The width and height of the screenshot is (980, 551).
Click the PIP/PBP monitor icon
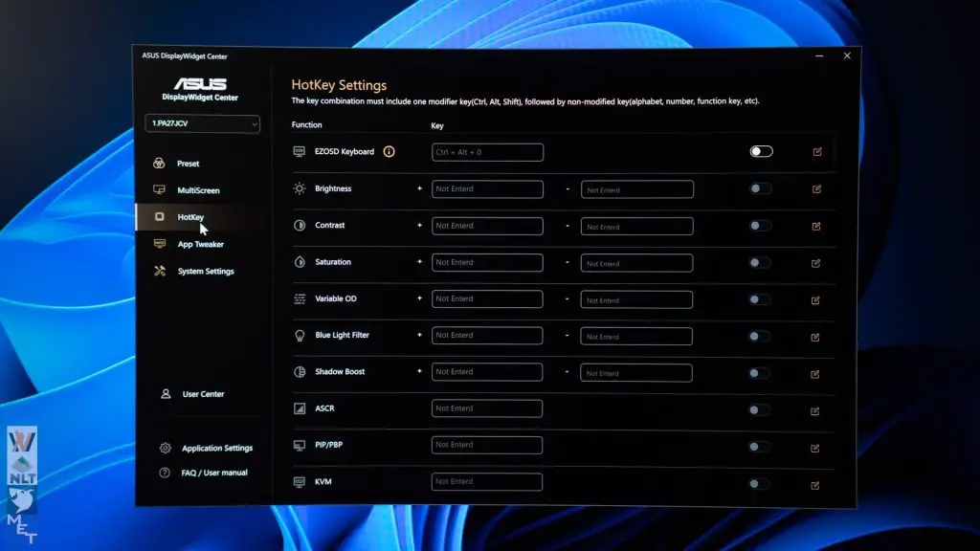click(300, 446)
